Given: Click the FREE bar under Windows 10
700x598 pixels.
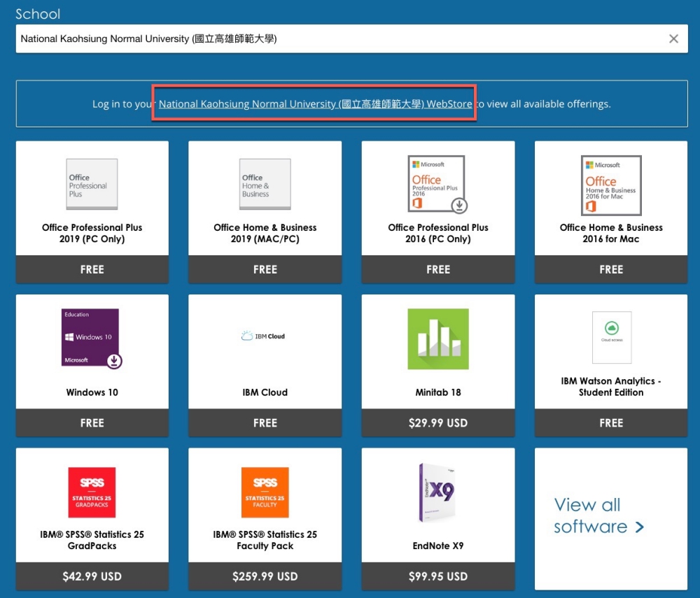Looking at the screenshot, I should click(92, 423).
